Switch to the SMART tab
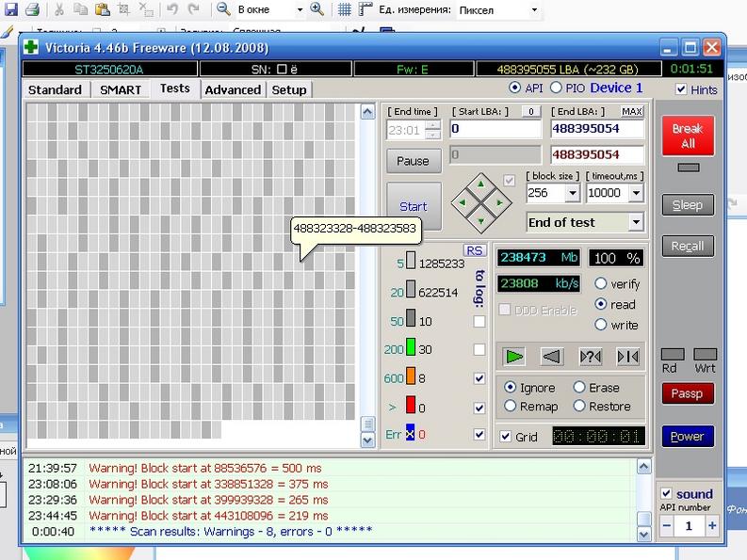747x560 pixels. [121, 89]
